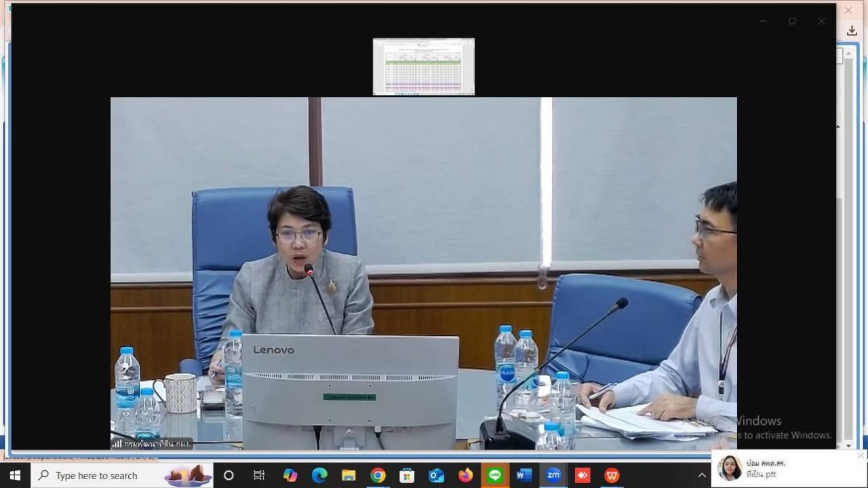Open Microsoft Store from taskbar
The width and height of the screenshot is (868, 488).
[407, 476]
